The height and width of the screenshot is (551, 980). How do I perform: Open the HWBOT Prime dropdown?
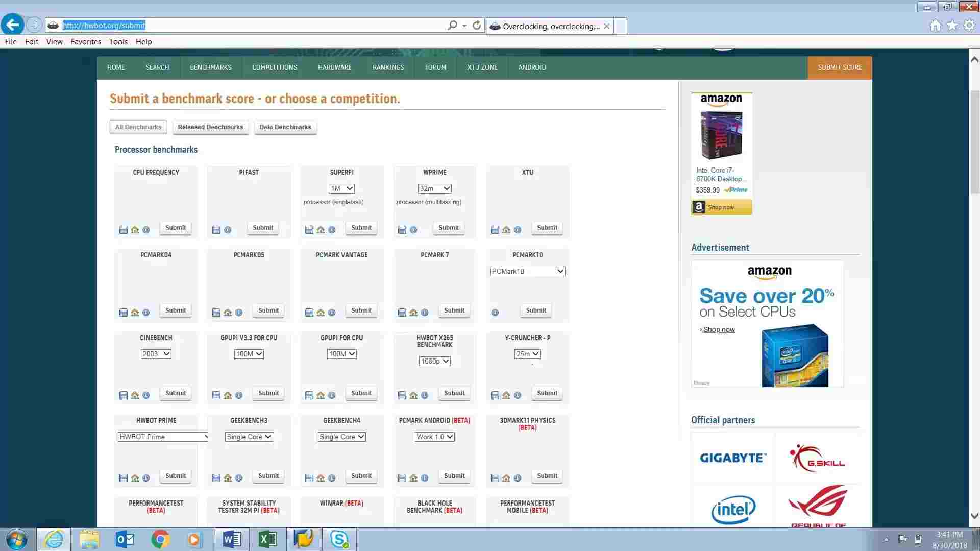coord(163,437)
